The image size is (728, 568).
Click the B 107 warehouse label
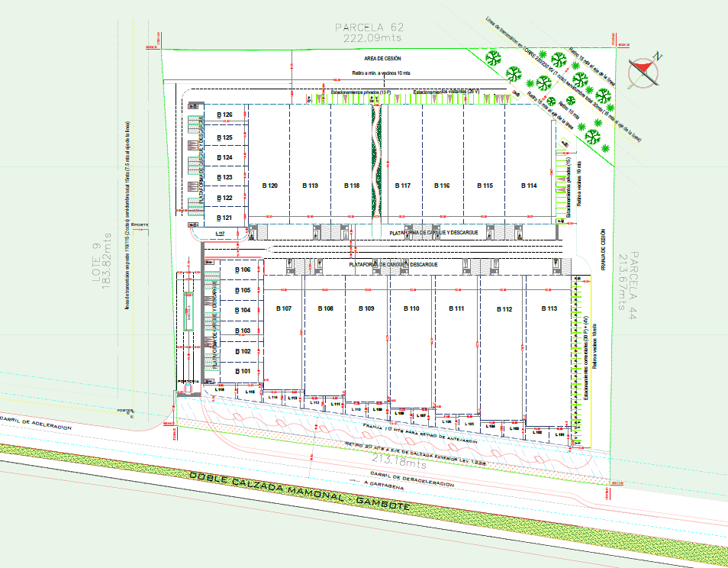tap(282, 309)
